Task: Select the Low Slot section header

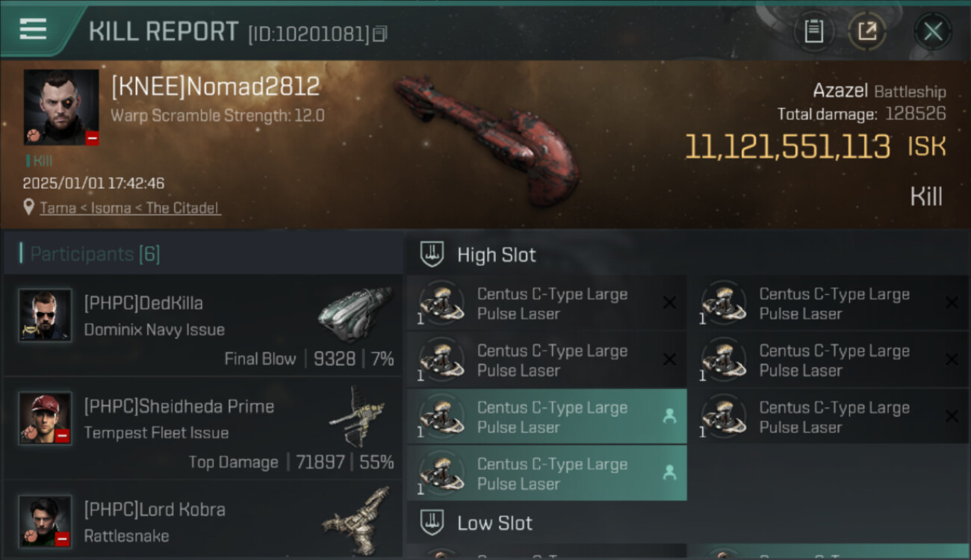Action: tap(495, 523)
